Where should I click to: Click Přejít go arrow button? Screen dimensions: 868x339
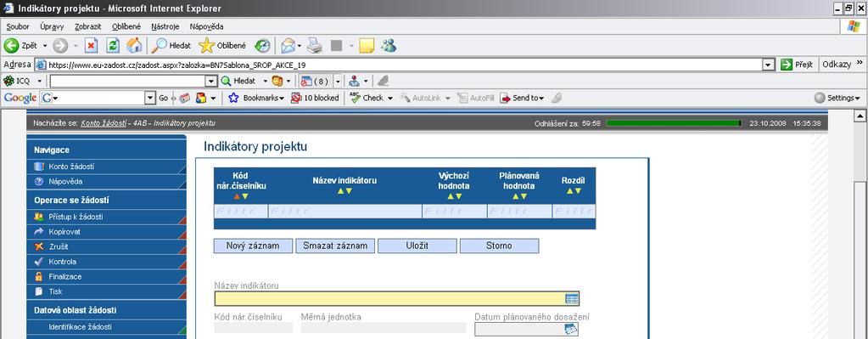click(786, 65)
